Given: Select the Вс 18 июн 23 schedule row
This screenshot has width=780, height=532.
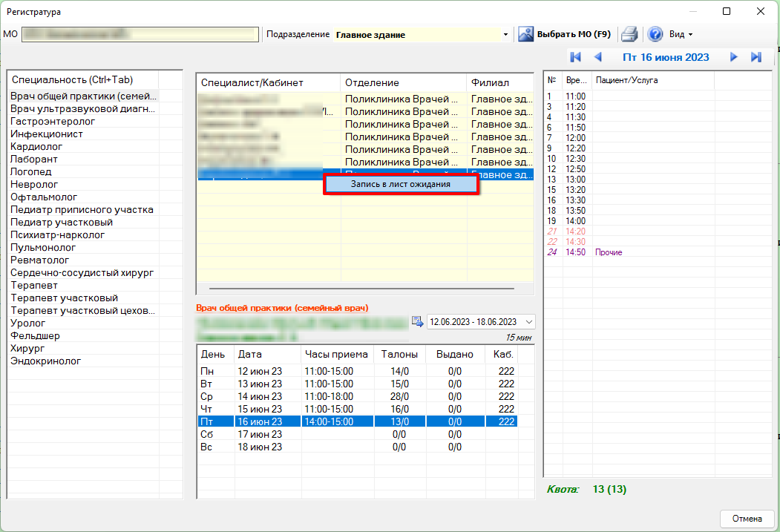Looking at the screenshot, I should [x=358, y=447].
